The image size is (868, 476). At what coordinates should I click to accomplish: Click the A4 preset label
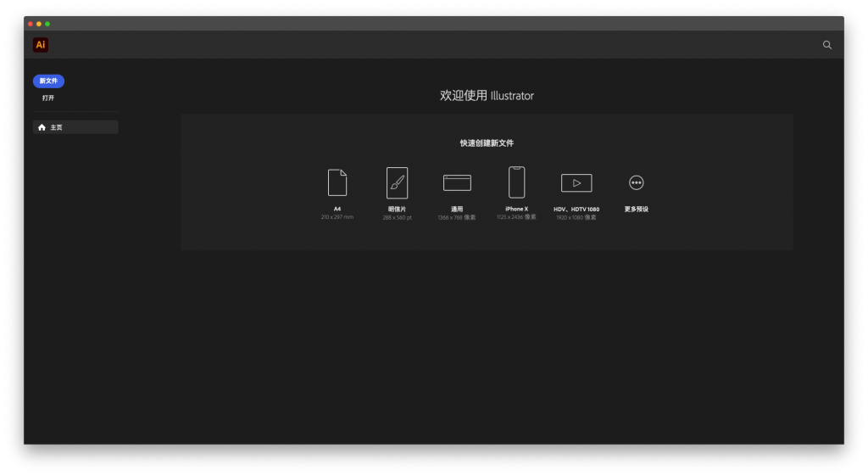click(337, 209)
